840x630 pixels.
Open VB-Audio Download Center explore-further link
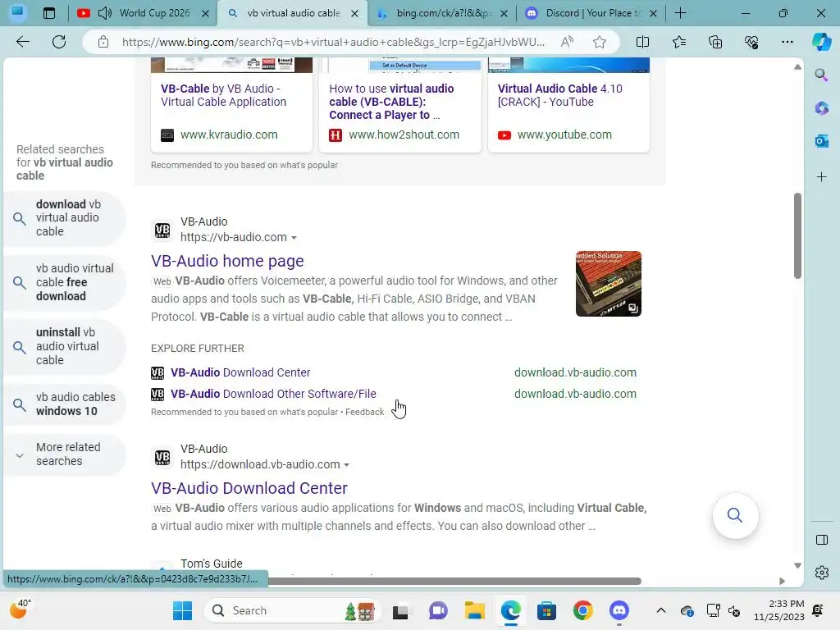240,372
